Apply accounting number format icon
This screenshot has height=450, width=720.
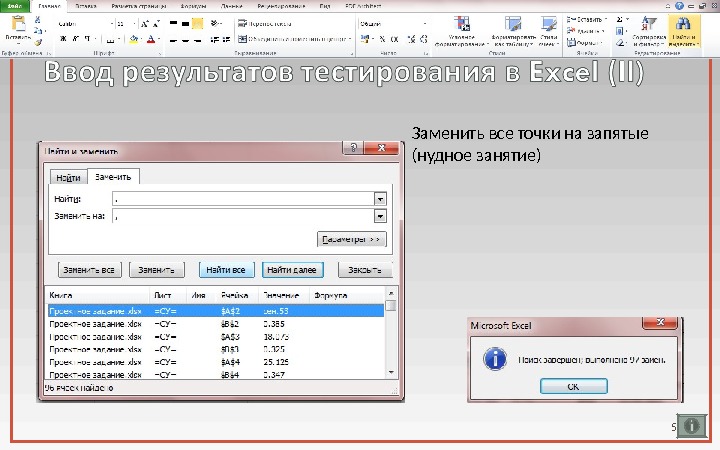click(x=365, y=39)
